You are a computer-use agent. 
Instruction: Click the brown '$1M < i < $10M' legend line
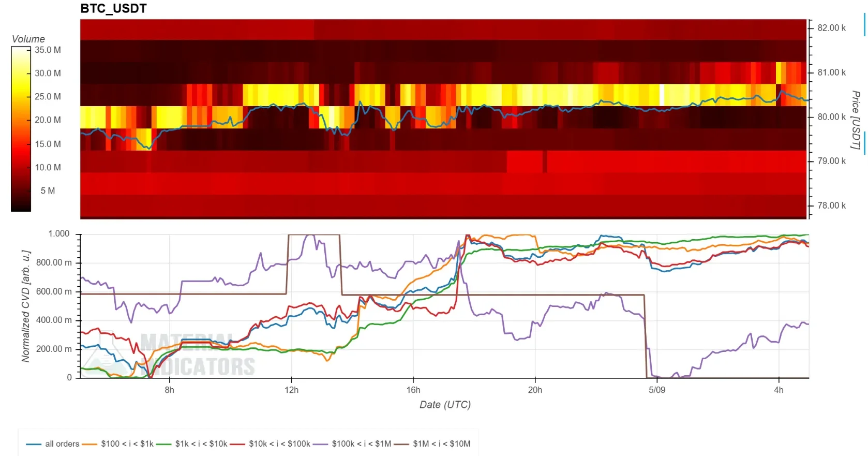click(401, 444)
